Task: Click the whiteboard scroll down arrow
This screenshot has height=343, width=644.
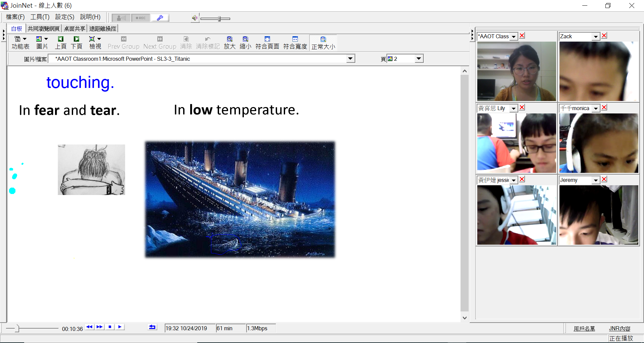Action: click(x=465, y=318)
